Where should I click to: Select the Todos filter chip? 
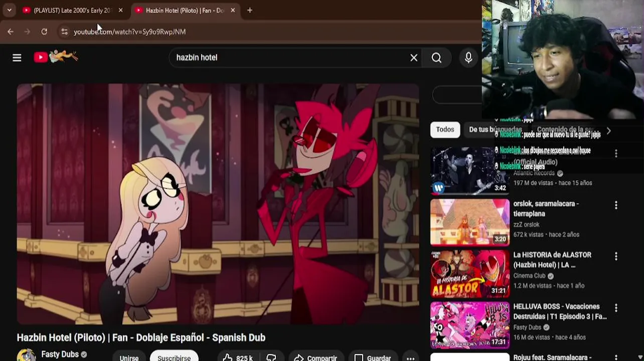445,129
